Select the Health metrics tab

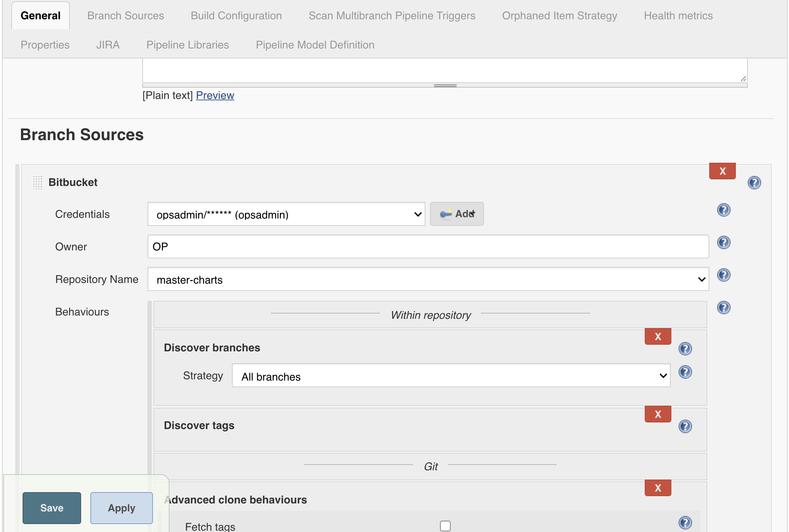[x=678, y=16]
